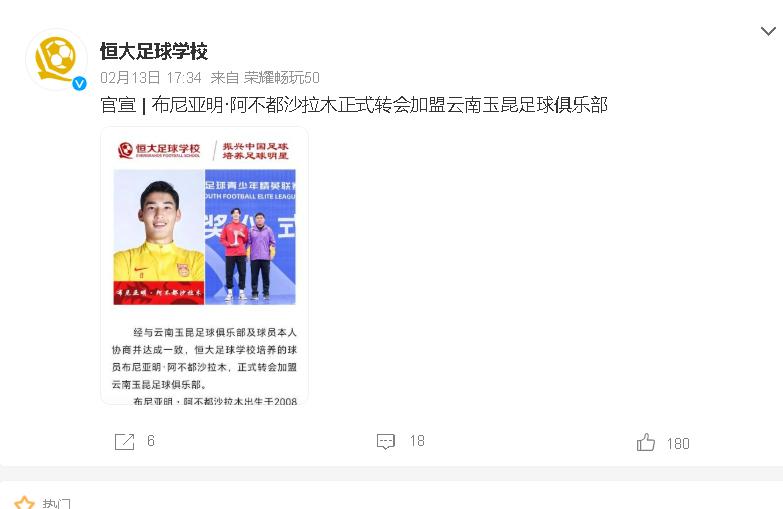783x509 pixels.
Task: Select the 热门 comments tab
Action: [x=56, y=503]
